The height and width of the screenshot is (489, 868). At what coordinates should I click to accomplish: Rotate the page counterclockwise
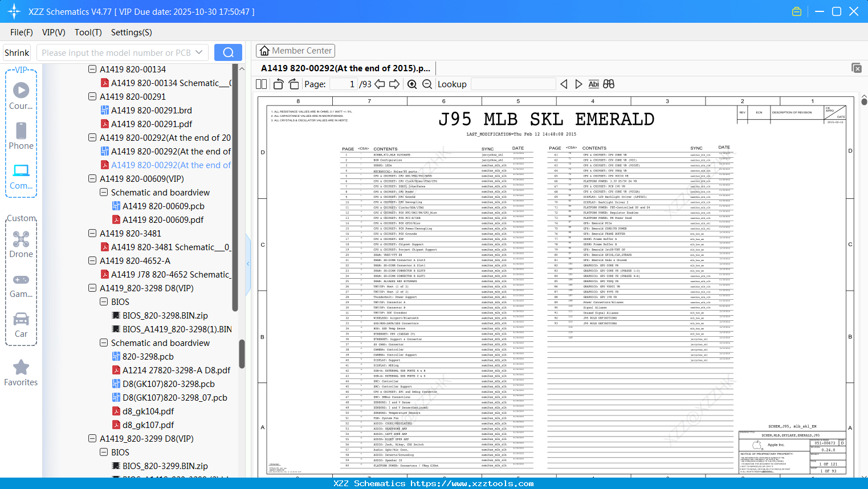[278, 84]
